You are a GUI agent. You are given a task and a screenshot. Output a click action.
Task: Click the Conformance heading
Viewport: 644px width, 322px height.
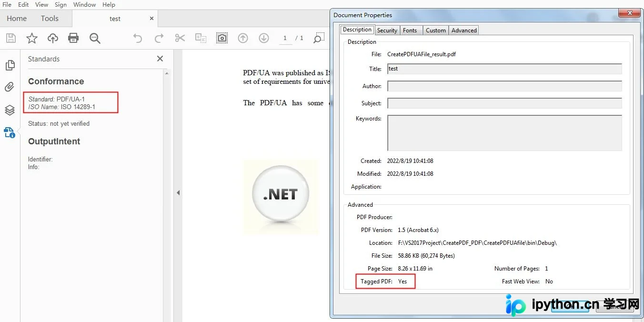(56, 81)
